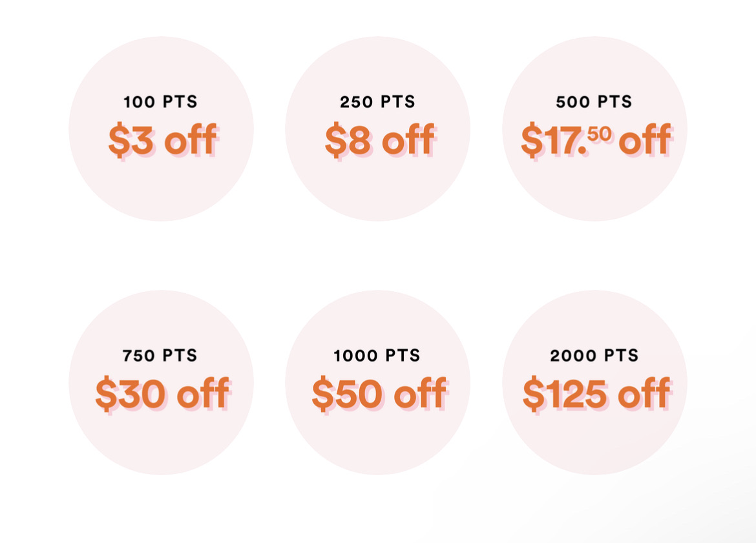Click the 750 PTS label
Screen dimensions: 756x543
click(160, 356)
